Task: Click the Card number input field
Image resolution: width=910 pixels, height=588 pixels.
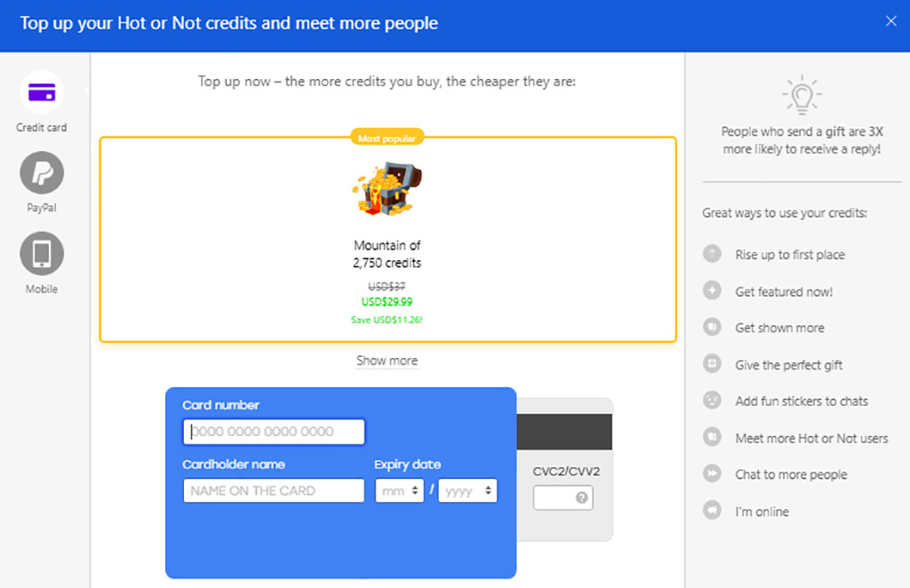Action: tap(273, 432)
